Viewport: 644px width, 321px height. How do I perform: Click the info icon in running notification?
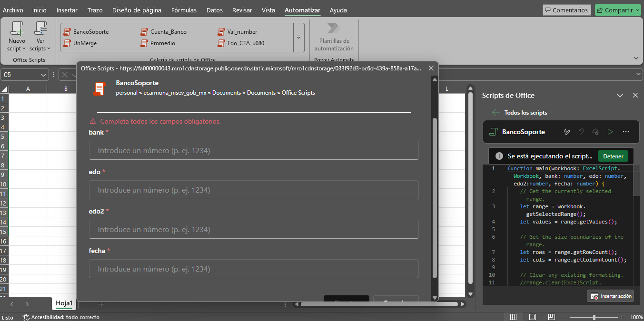[x=499, y=156]
